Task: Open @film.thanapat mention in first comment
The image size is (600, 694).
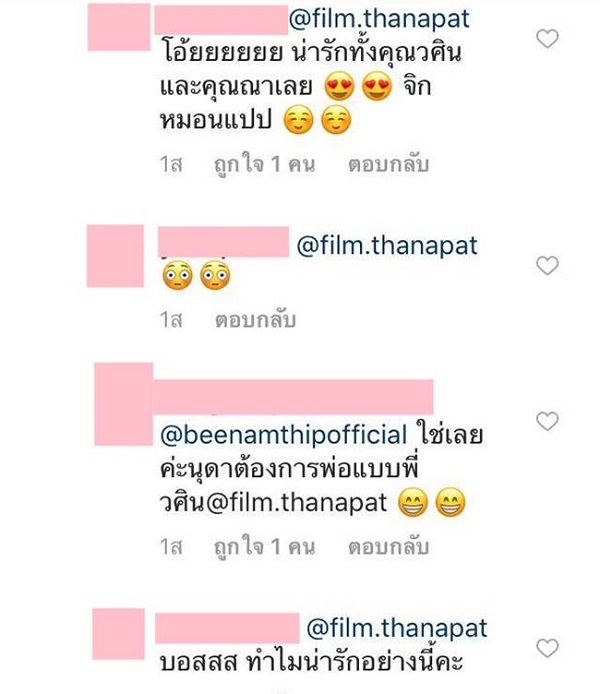Action: (379, 19)
